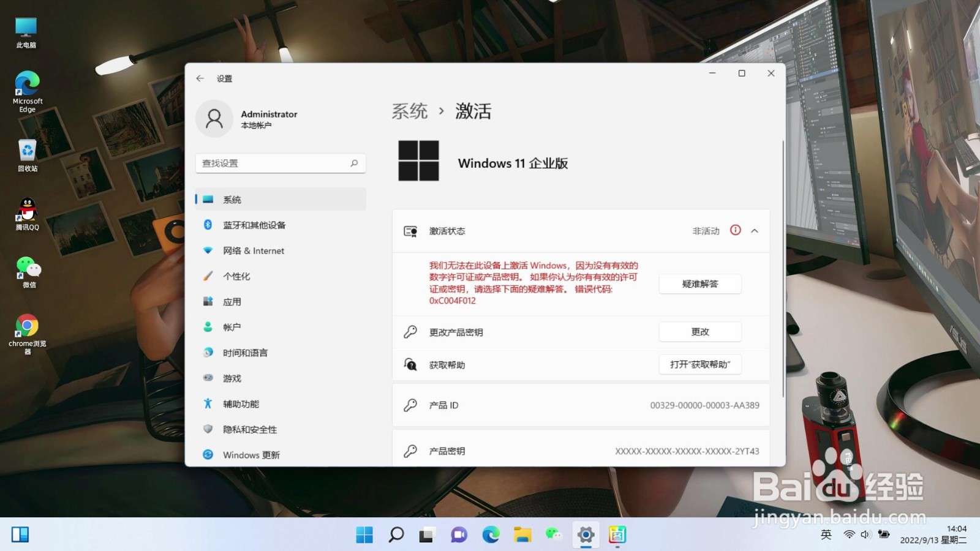Click the 激活状态 certificate icon
Image resolution: width=980 pixels, height=551 pixels.
pyautogui.click(x=410, y=231)
